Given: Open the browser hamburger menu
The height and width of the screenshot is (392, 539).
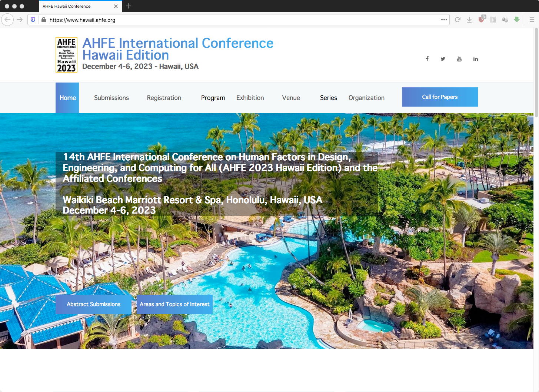Looking at the screenshot, I should (x=532, y=20).
